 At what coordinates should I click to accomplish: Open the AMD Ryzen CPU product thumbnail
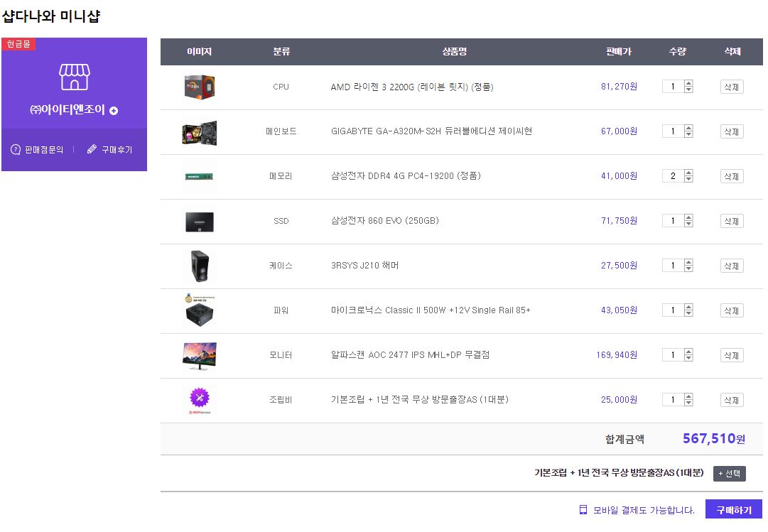200,87
